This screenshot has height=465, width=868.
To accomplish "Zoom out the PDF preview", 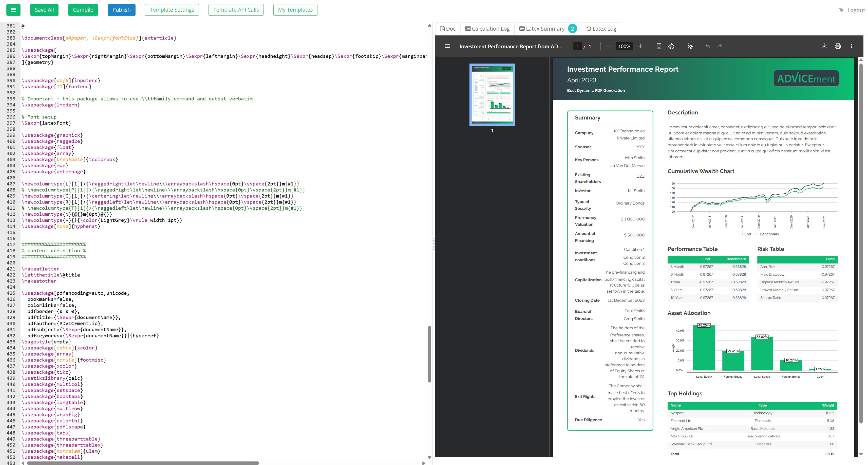I will [x=608, y=46].
